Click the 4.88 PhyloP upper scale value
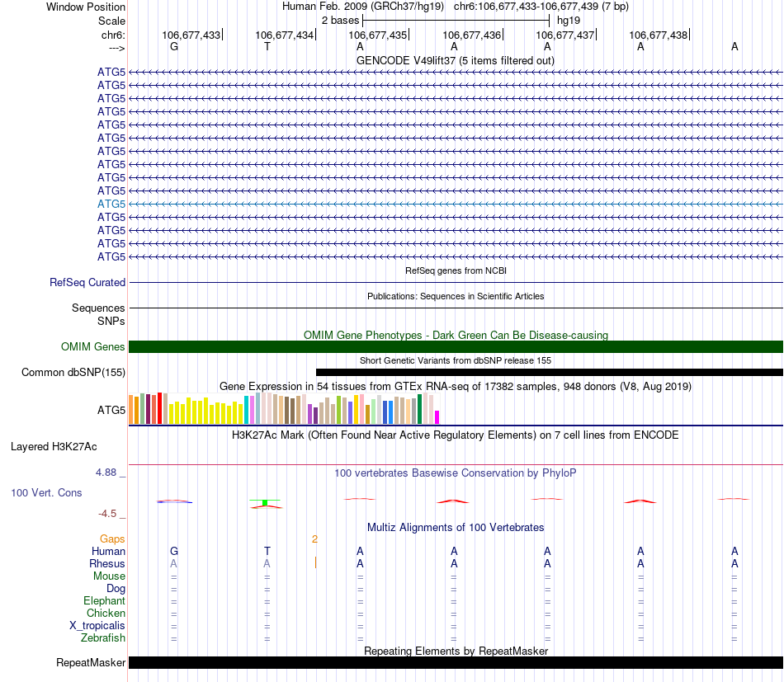Image resolution: width=784 pixels, height=682 pixels. [x=106, y=473]
